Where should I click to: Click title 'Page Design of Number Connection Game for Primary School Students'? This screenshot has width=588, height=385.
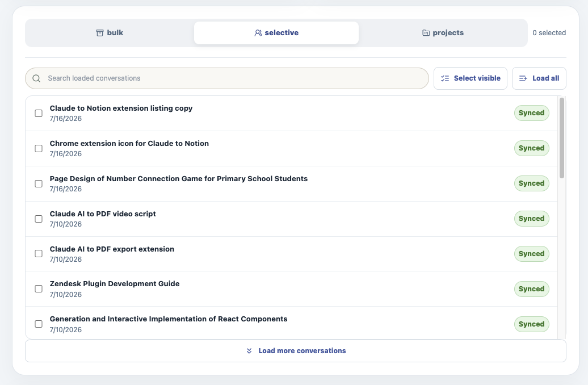178,179
